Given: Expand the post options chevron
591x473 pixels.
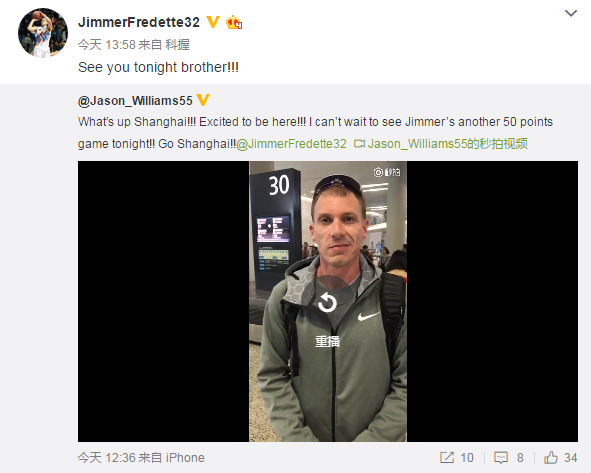Looking at the screenshot, I should point(571,13).
